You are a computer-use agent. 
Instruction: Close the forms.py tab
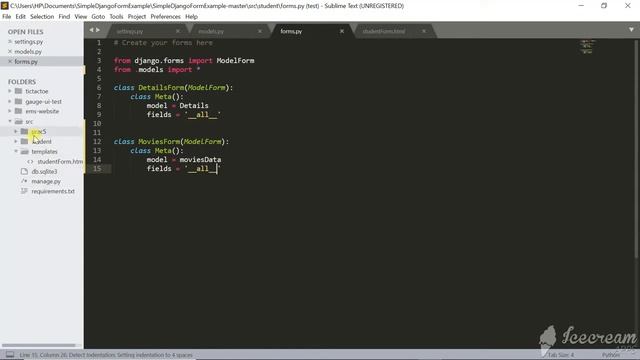342,31
